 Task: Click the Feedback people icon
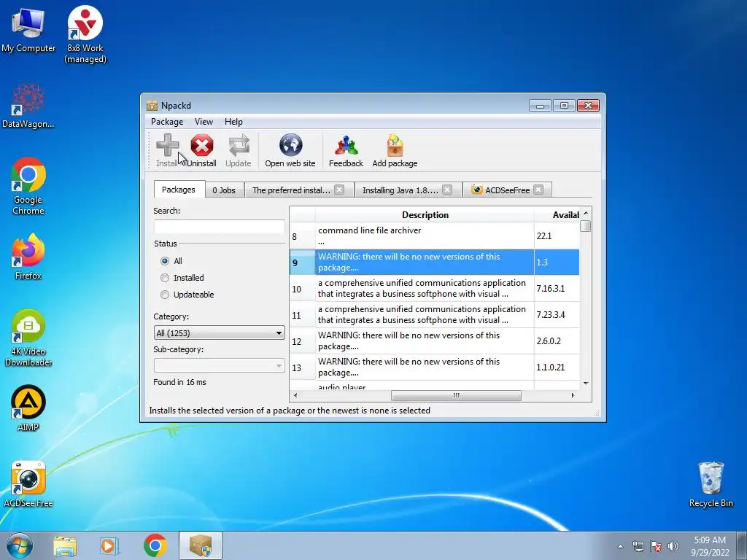click(x=346, y=145)
